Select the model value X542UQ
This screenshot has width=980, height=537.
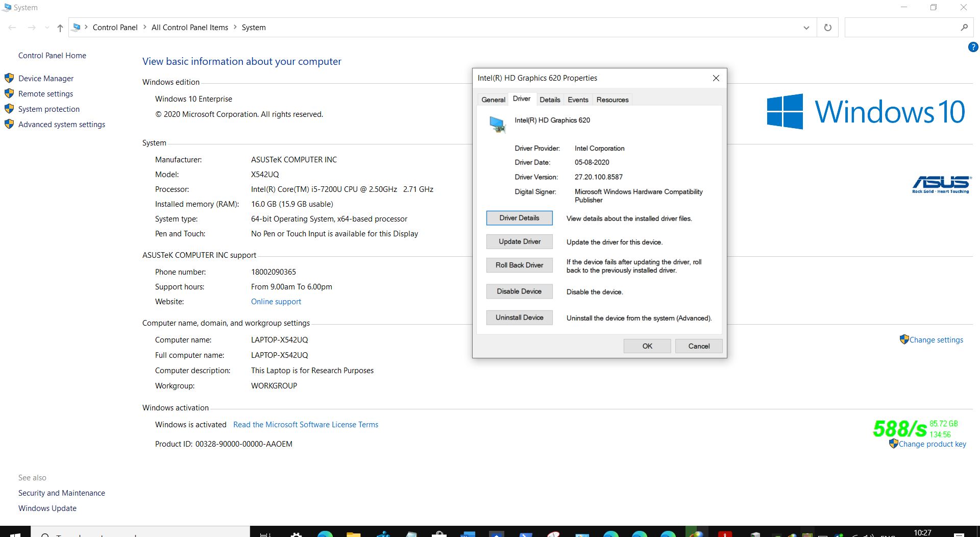265,175
